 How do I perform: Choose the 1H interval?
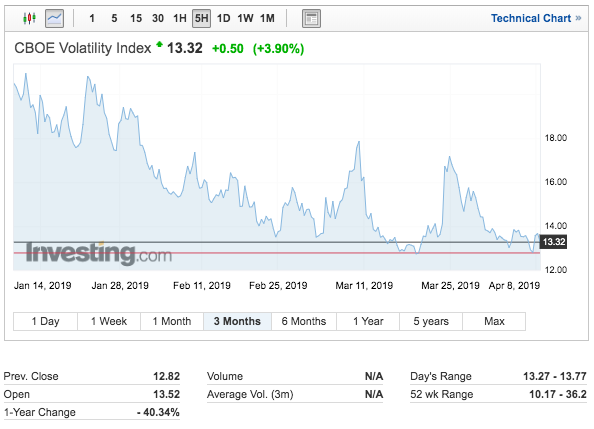(180, 18)
